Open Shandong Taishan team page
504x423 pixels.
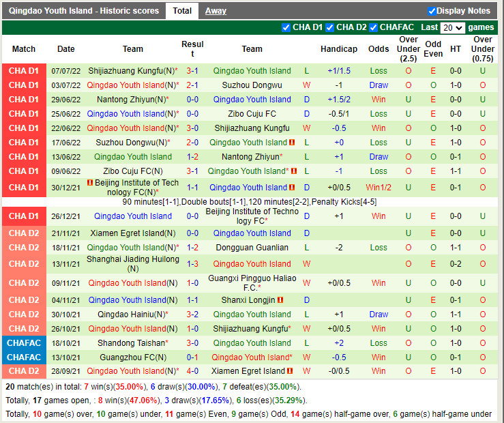pyautogui.click(x=132, y=343)
